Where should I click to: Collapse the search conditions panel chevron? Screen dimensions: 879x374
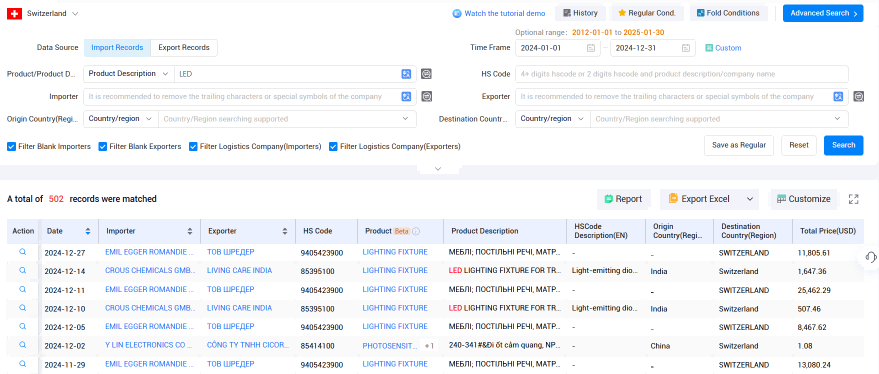438,168
